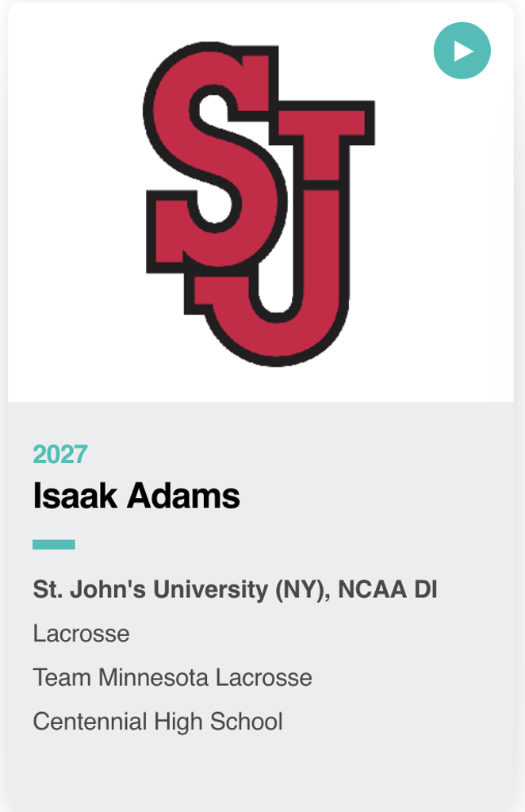Select St. John's University (NY) text

179,590
